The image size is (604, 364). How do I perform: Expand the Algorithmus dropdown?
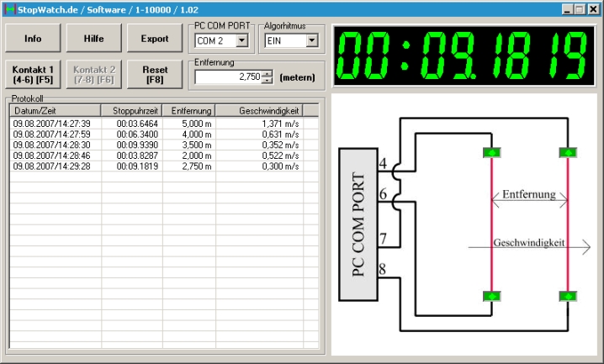point(311,40)
